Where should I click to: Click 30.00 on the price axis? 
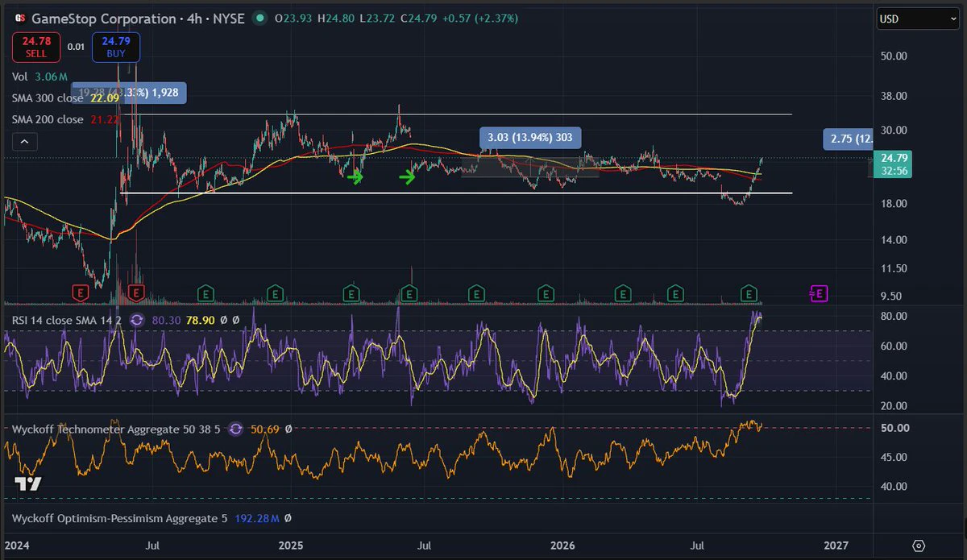(894, 131)
